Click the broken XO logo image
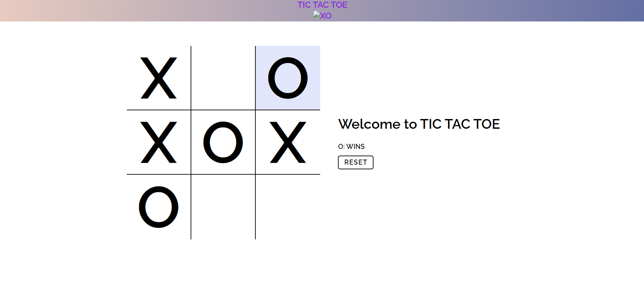644x288 pixels. pos(322,15)
